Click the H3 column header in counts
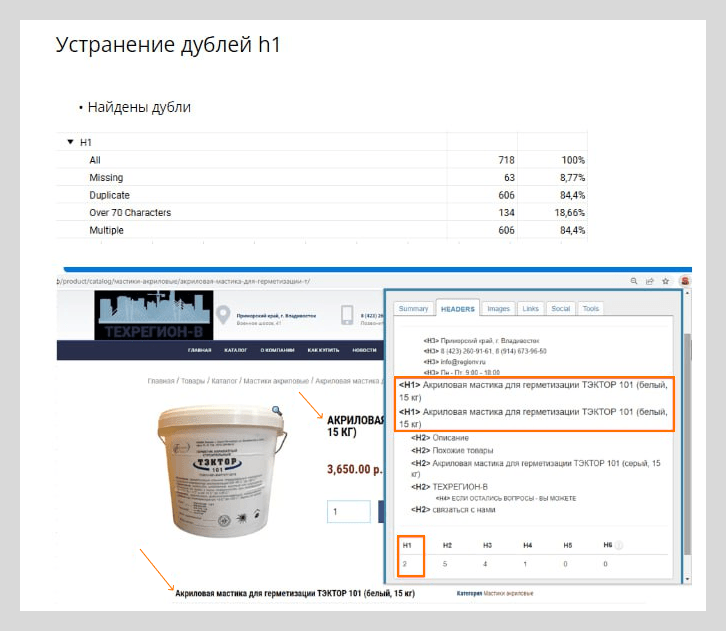The width and height of the screenshot is (726, 631). pyautogui.click(x=487, y=545)
